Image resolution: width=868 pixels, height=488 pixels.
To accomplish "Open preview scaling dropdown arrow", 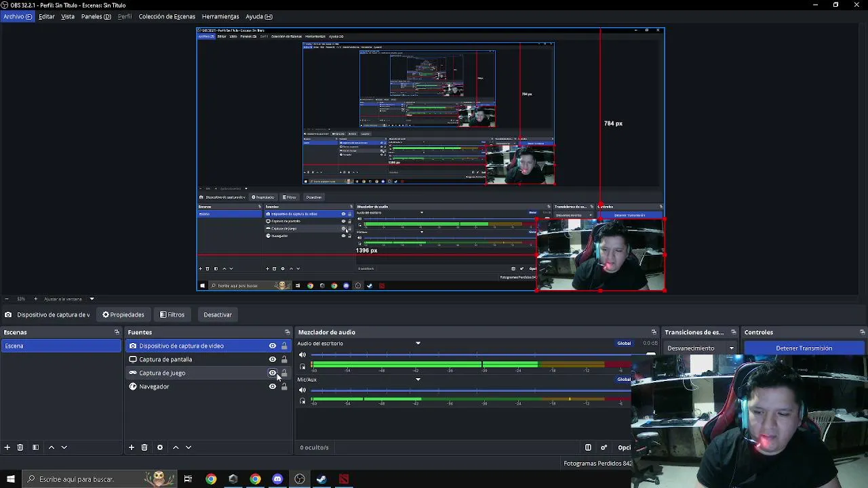I will (92, 299).
